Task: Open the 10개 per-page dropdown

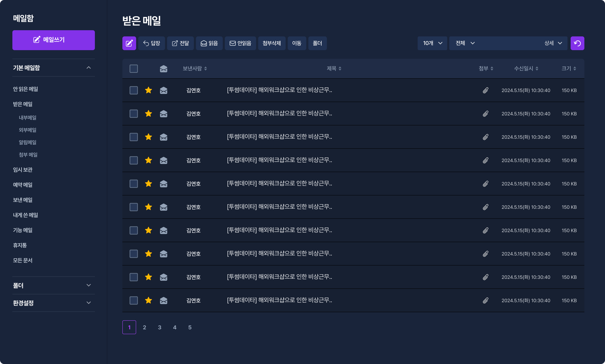Action: (x=432, y=43)
